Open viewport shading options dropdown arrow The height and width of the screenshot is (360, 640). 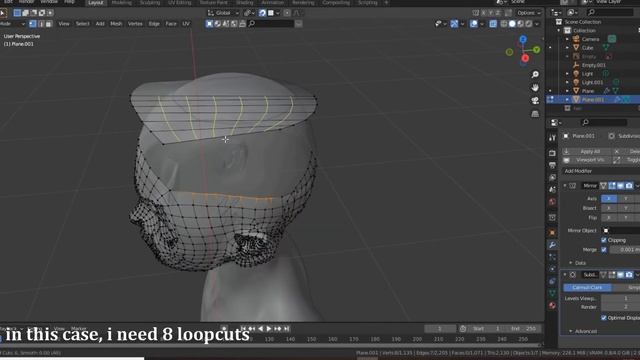(x=537, y=24)
